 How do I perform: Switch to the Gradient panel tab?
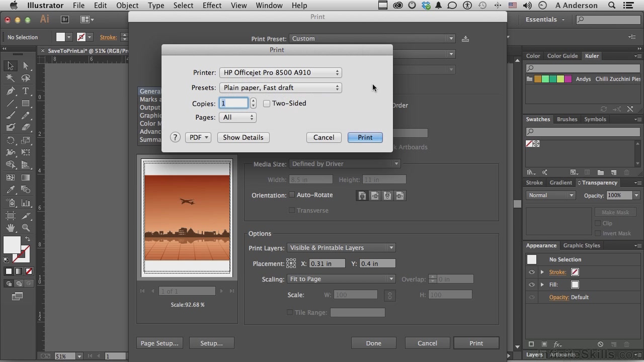[560, 183]
